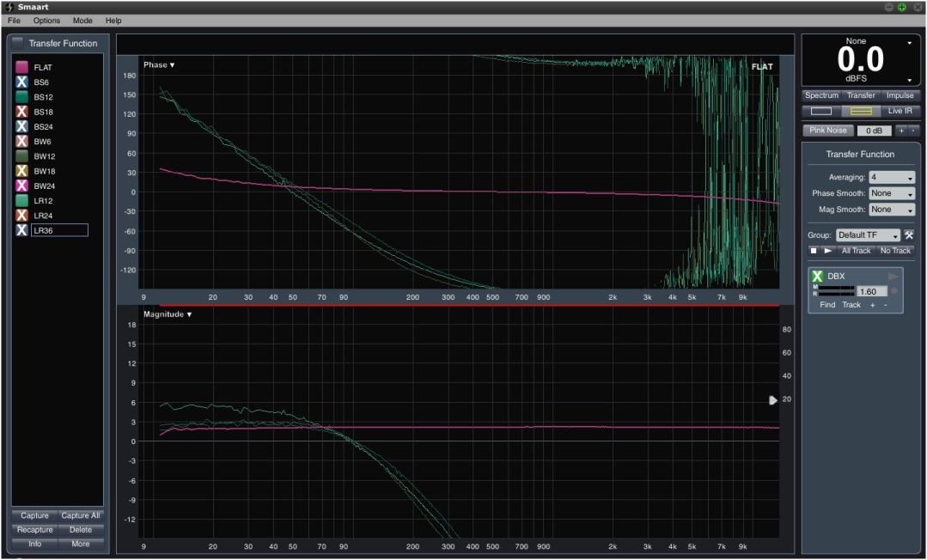
Task: Open group settings with the tools icon
Action: tap(909, 235)
